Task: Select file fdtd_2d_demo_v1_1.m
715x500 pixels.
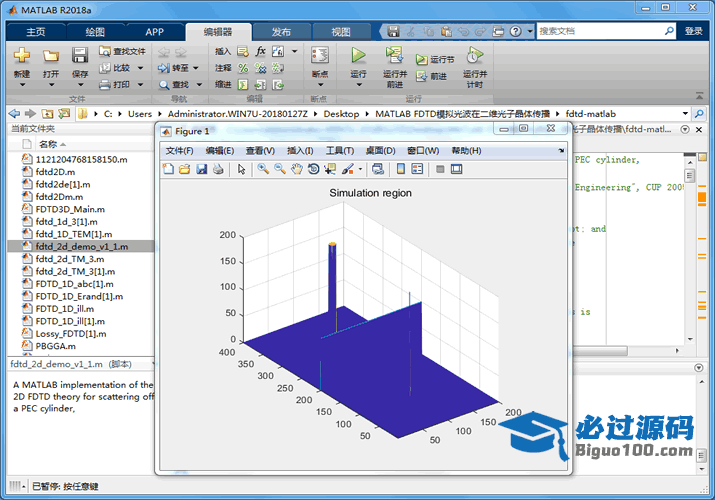Action: pyautogui.click(x=81, y=247)
